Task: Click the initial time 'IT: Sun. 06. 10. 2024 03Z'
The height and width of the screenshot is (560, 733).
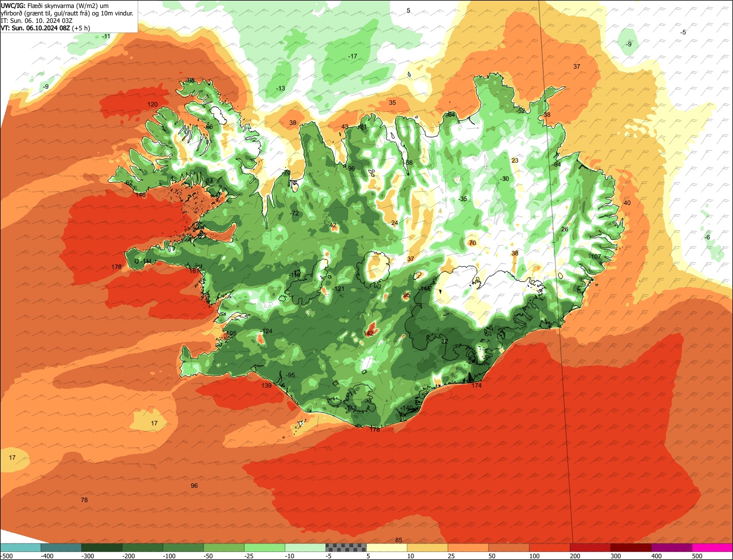Action: (x=37, y=20)
